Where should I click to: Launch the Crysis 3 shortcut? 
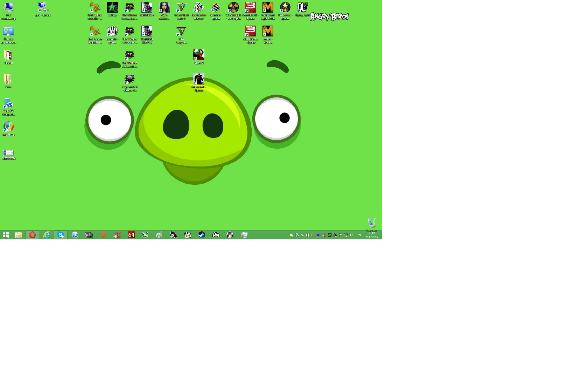198,57
